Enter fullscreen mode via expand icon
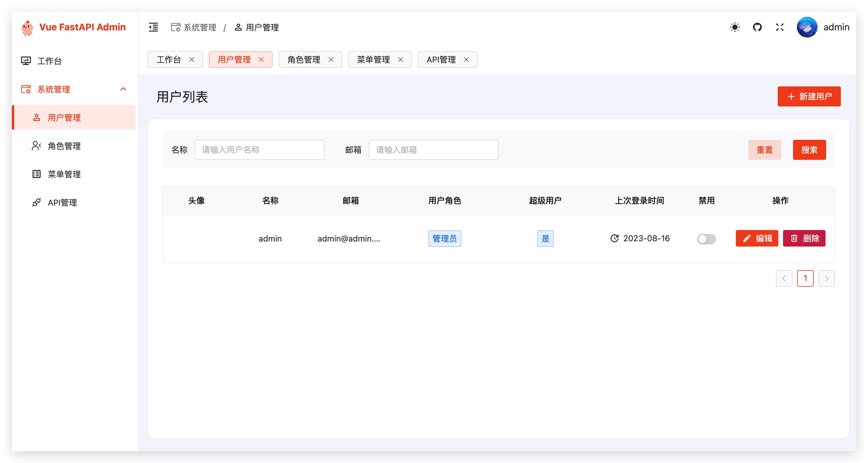 (x=780, y=27)
